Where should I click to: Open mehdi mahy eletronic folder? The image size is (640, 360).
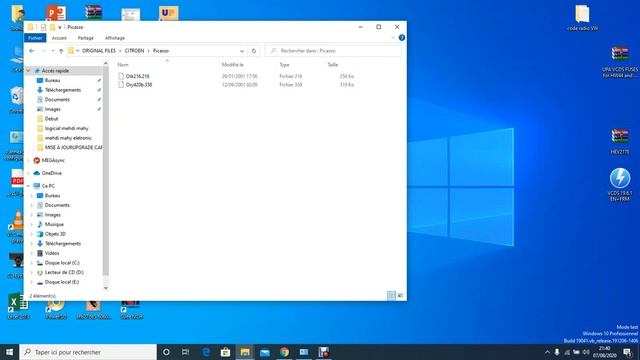pos(68,138)
